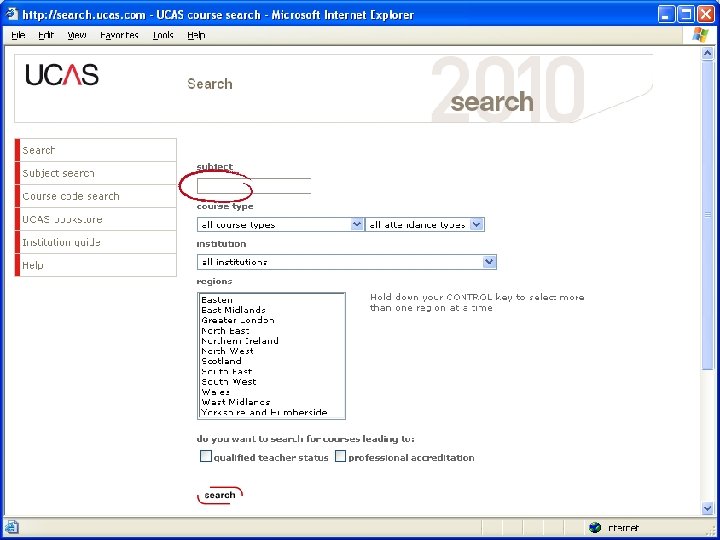Tick the qualified teacher status checkbox
The height and width of the screenshot is (540, 720).
(x=206, y=456)
